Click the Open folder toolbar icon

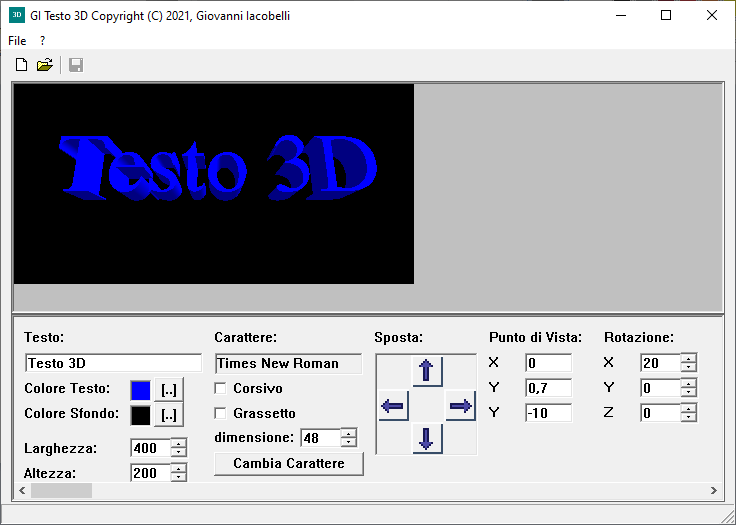pyautogui.click(x=45, y=65)
